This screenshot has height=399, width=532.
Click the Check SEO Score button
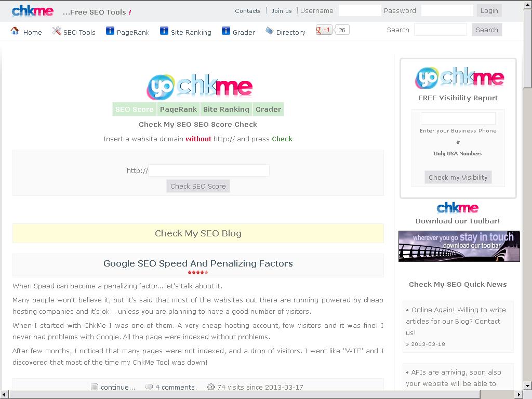[198, 187]
